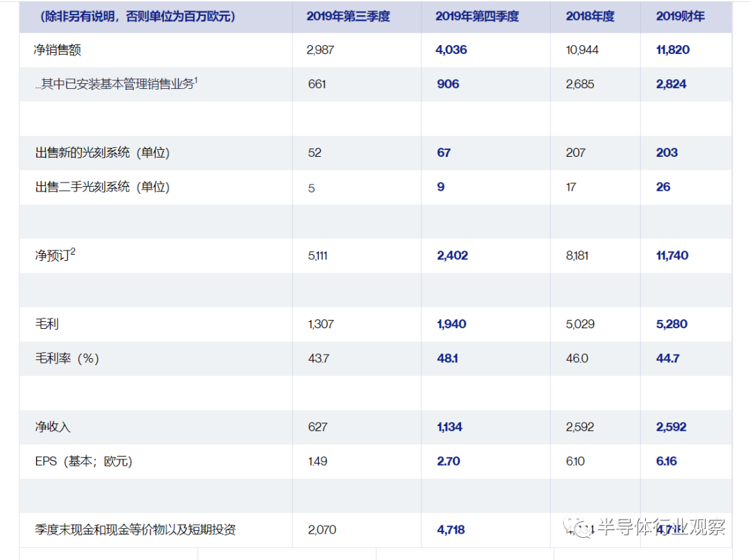The image size is (750, 560).
Task: Click net bookings value 8,181
Action: point(577,255)
